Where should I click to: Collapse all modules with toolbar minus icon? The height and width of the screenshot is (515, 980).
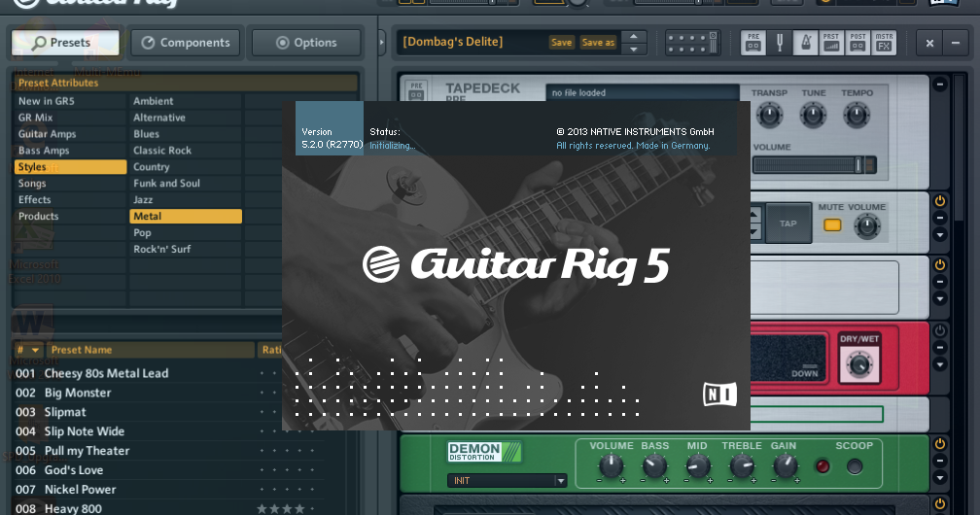(955, 43)
